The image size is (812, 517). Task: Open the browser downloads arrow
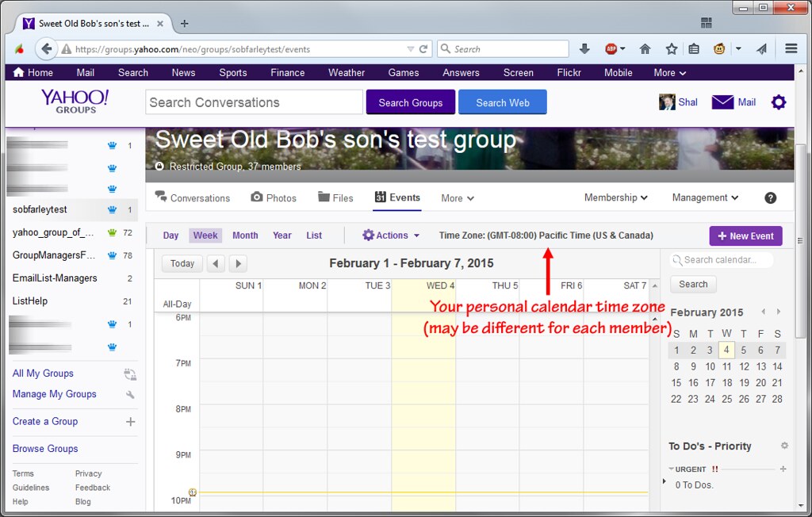point(584,48)
